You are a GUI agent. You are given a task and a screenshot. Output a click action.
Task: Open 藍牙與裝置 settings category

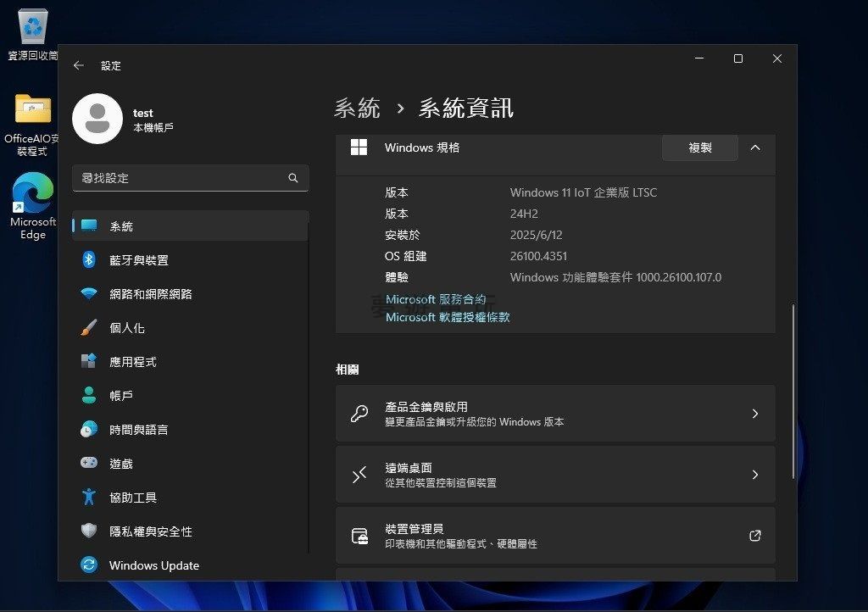click(x=190, y=259)
